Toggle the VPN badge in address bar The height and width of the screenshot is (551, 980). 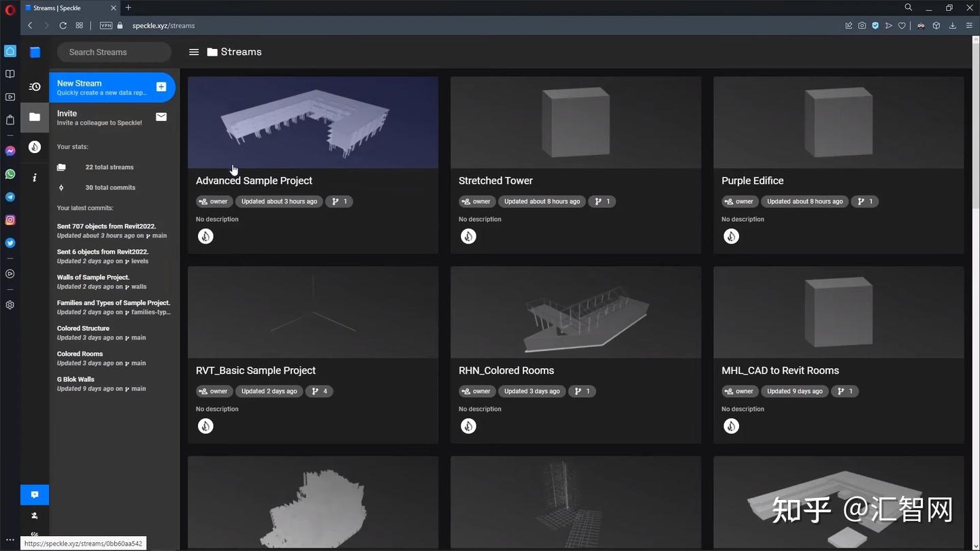pyautogui.click(x=106, y=25)
